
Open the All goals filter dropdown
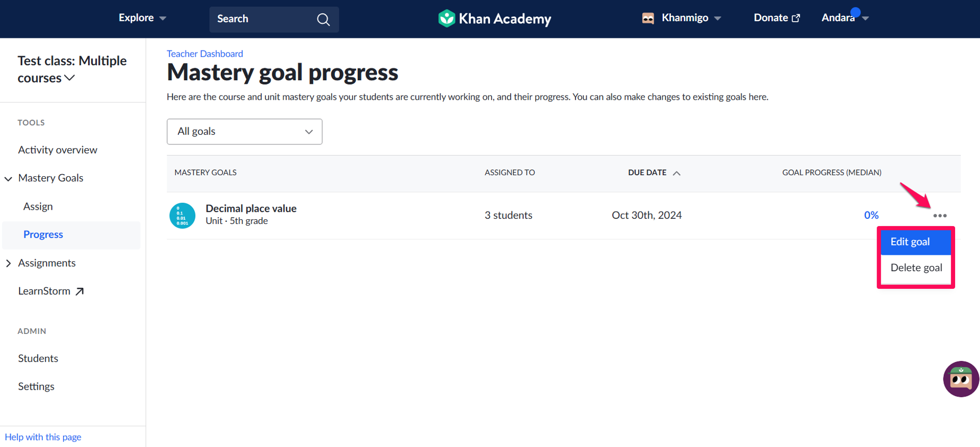click(x=244, y=132)
